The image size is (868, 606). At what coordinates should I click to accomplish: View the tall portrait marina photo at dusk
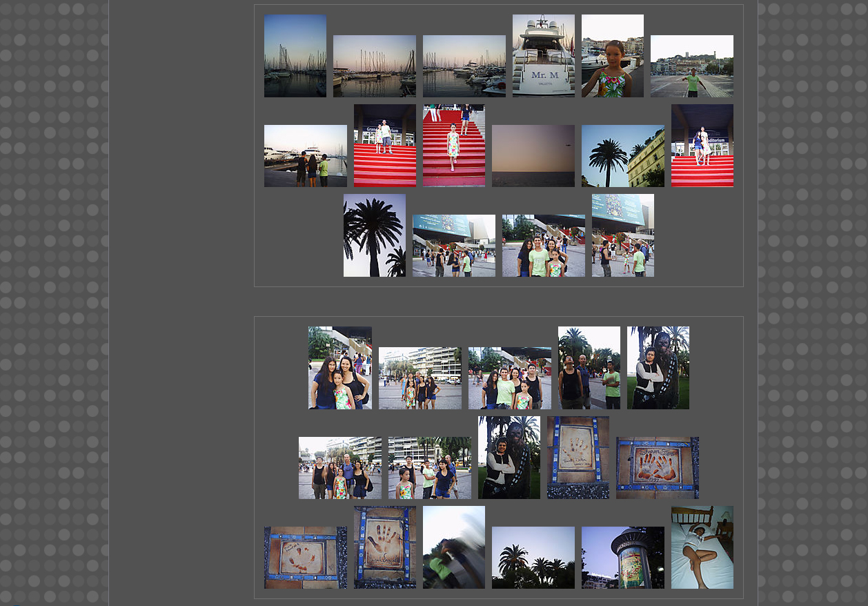click(x=295, y=56)
